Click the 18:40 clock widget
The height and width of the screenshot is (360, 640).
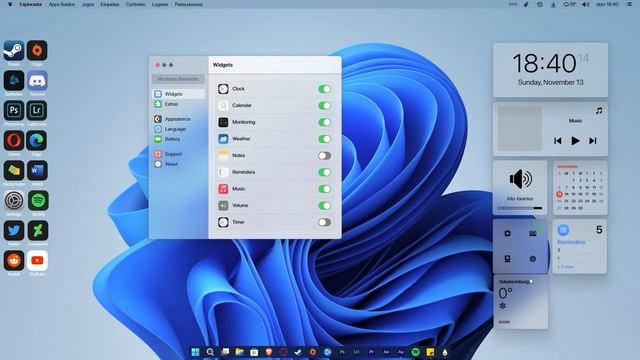(x=550, y=70)
